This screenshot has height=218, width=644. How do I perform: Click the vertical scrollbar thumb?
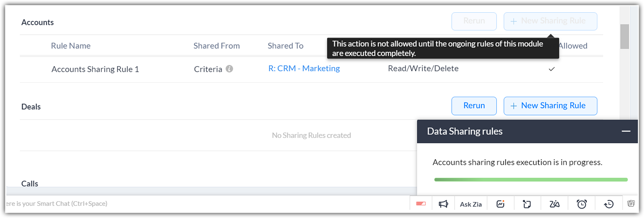625,36
